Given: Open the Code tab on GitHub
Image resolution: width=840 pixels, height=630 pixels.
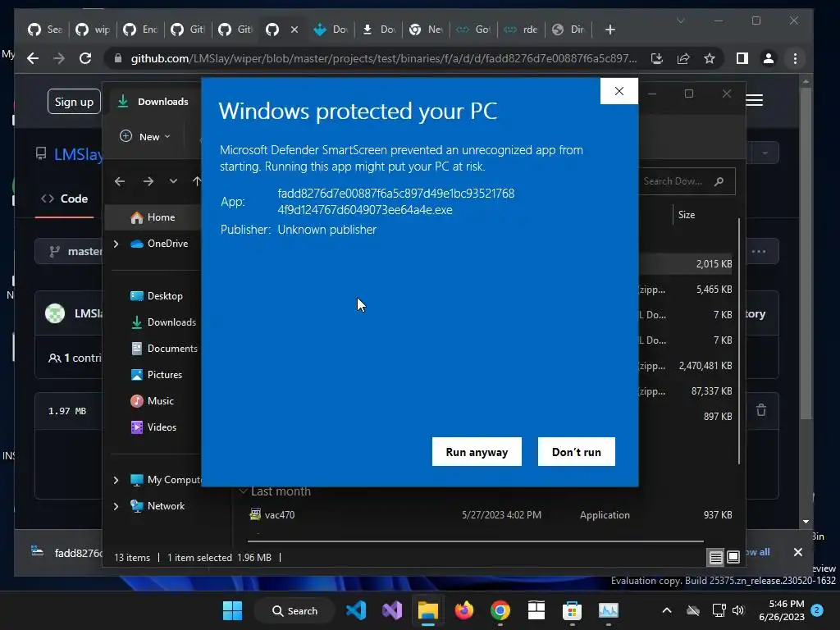Looking at the screenshot, I should tap(65, 199).
